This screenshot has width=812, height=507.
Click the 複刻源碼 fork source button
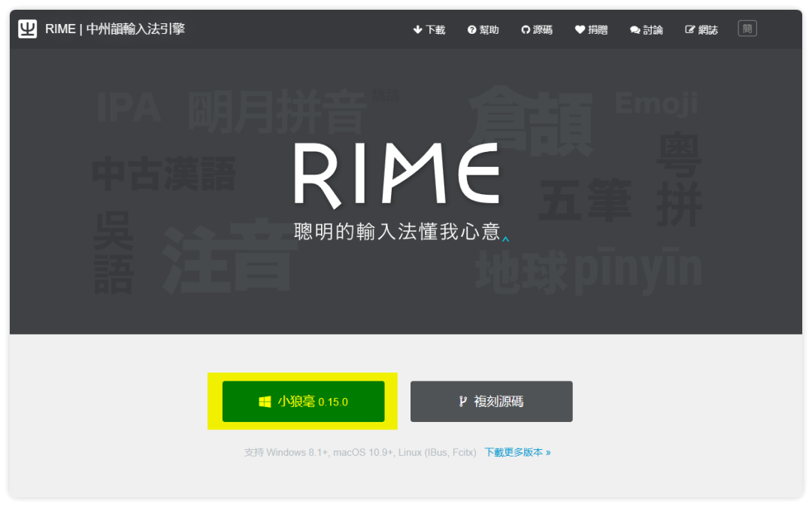(492, 402)
